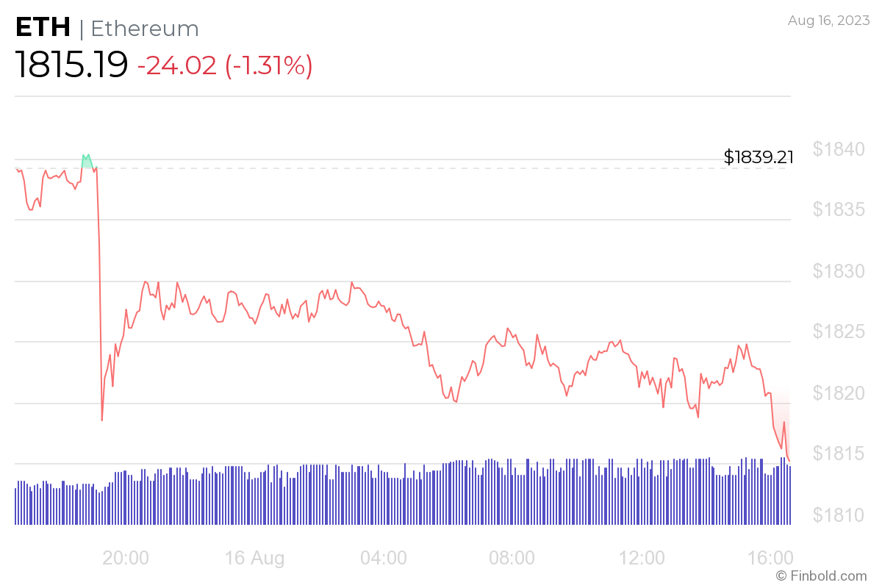Image resolution: width=882 pixels, height=588 pixels.
Task: Click the $1810 price axis label
Action: [838, 514]
